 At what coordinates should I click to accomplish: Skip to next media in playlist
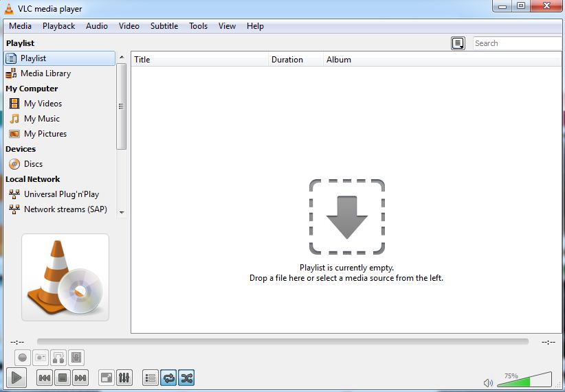tap(80, 378)
